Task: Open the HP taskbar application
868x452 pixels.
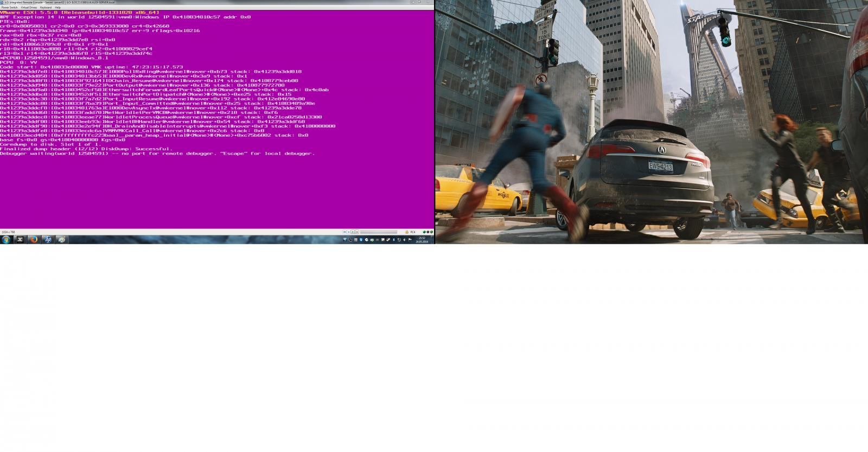Action: coord(47,239)
